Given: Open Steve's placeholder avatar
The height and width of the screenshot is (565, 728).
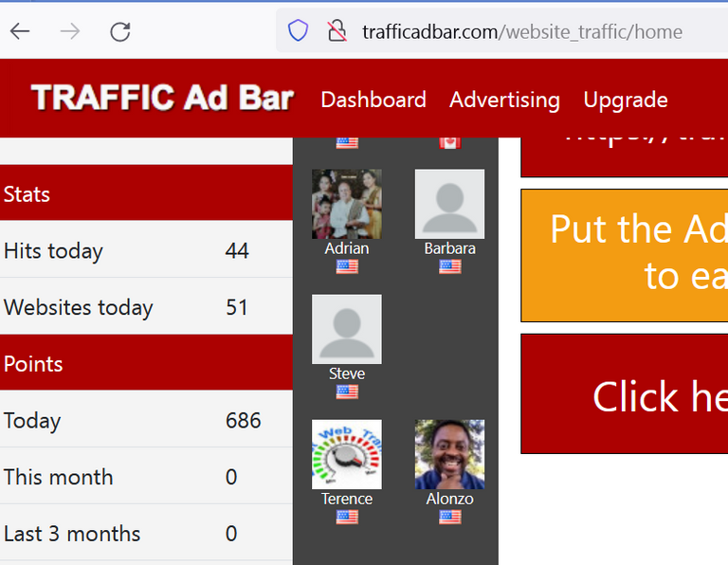Looking at the screenshot, I should (x=347, y=329).
